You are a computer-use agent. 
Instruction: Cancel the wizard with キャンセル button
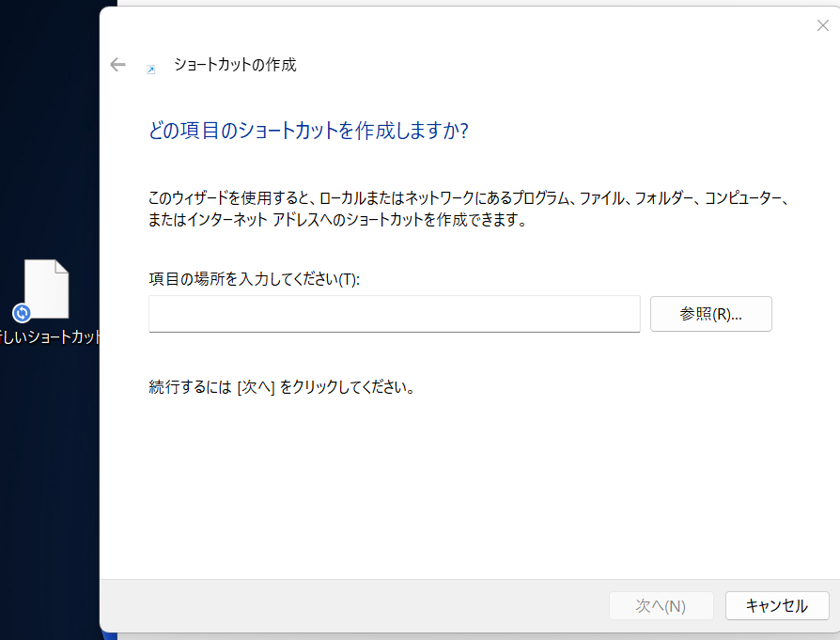[x=776, y=606]
